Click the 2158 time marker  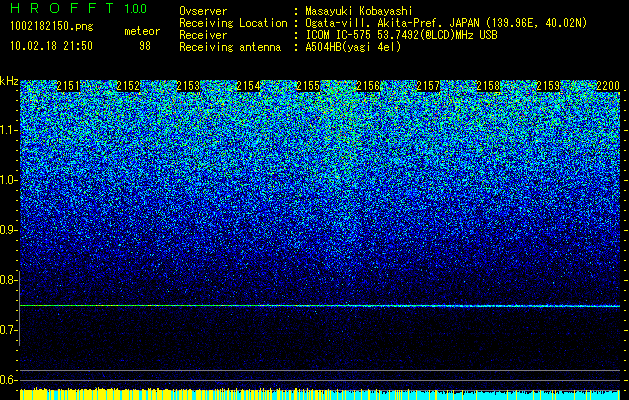(x=488, y=86)
